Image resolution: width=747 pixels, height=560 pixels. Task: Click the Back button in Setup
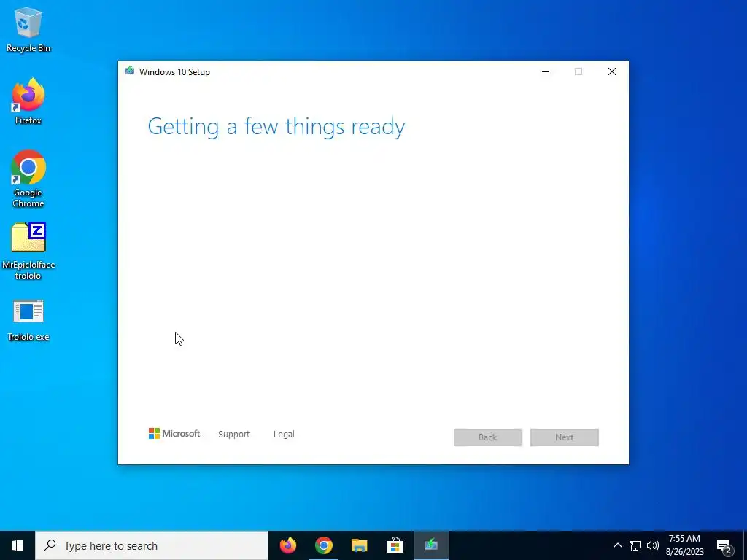coord(488,437)
